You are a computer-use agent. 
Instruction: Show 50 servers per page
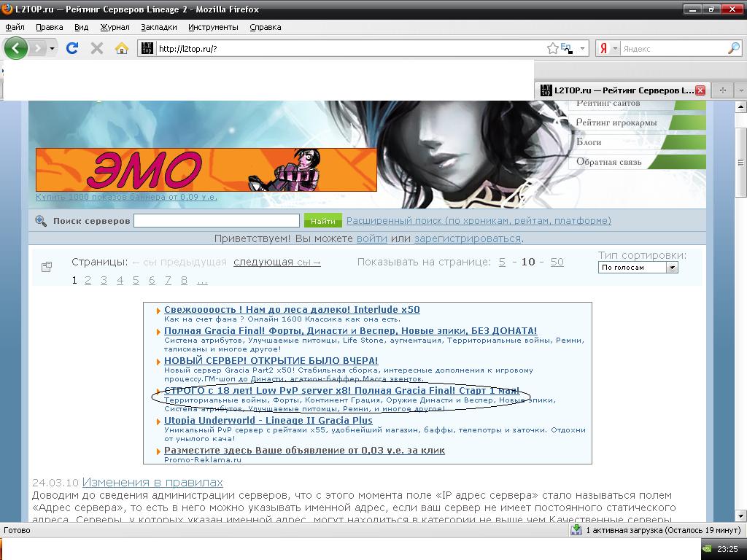(557, 262)
